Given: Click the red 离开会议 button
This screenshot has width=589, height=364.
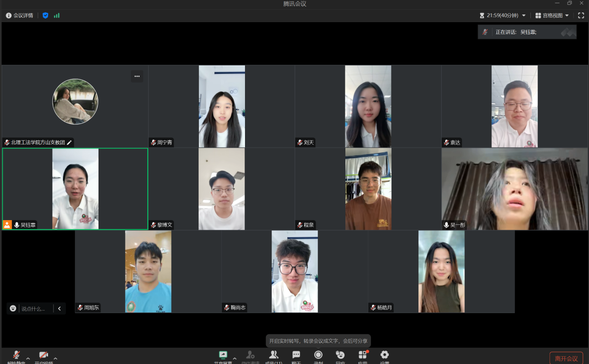Looking at the screenshot, I should click(x=566, y=358).
